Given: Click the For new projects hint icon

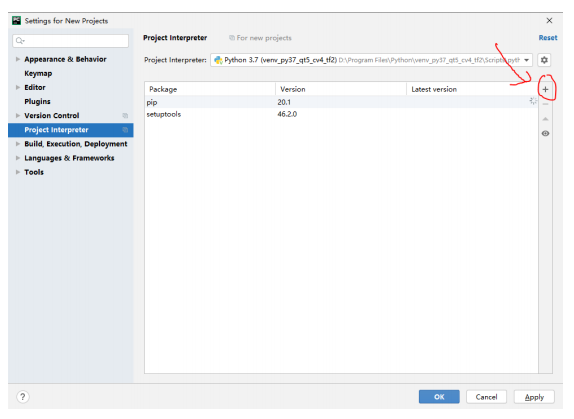Looking at the screenshot, I should [232, 38].
